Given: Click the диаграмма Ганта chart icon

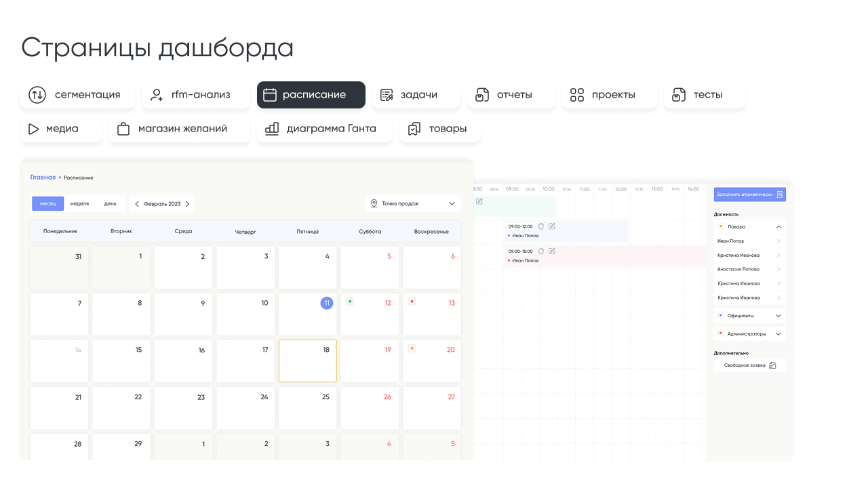Looking at the screenshot, I should click(272, 129).
